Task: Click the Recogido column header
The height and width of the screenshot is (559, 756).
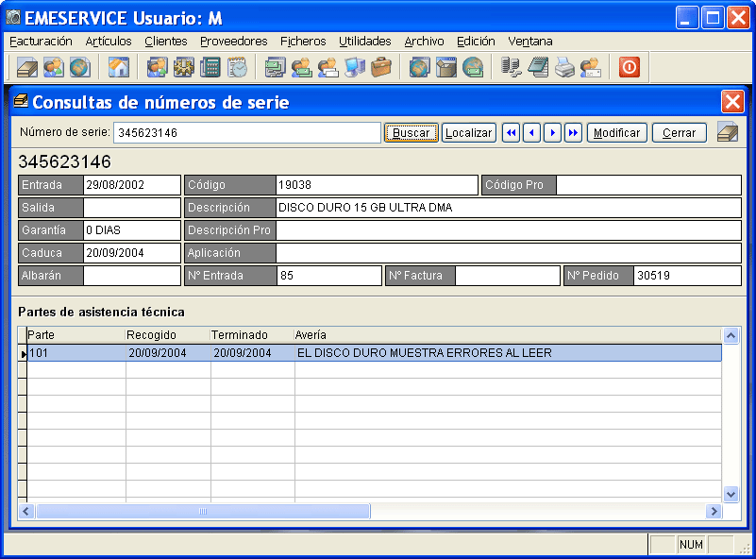Action: (x=168, y=335)
